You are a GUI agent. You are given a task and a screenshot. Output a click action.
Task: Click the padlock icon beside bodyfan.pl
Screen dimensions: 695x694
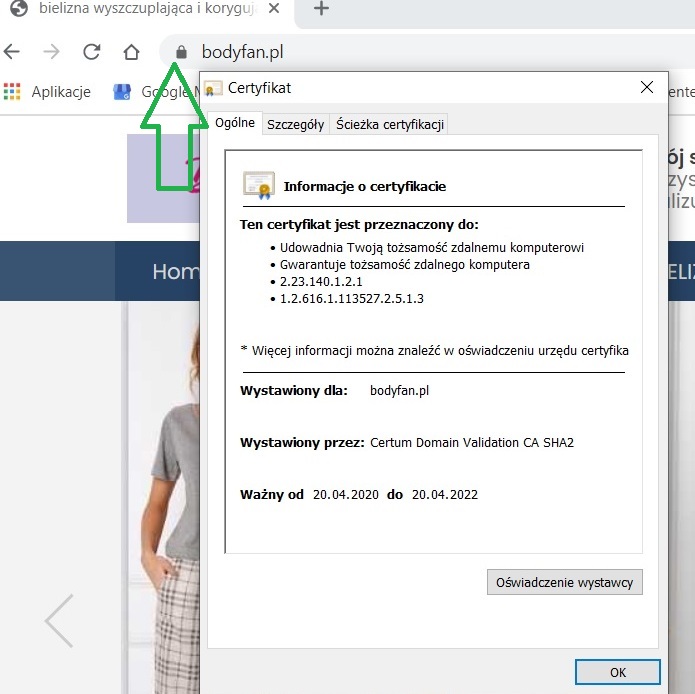[x=181, y=52]
